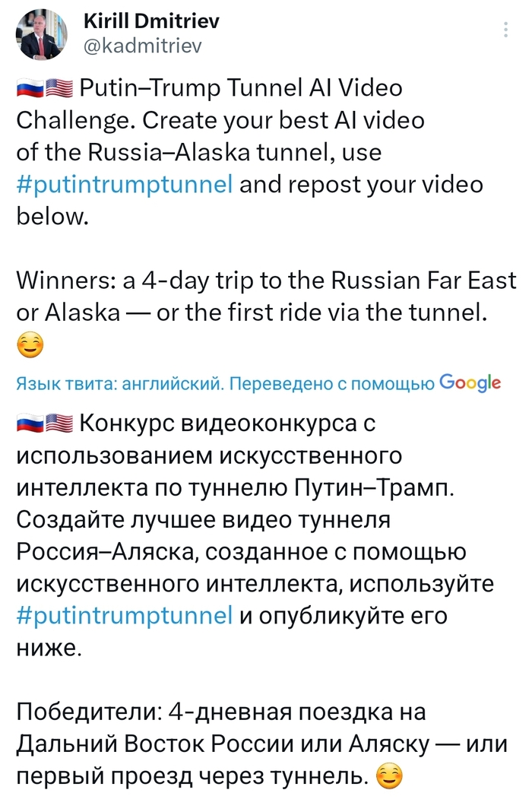Click the US flag emoji in the English tweet
The height and width of the screenshot is (812, 532).
[x=59, y=89]
